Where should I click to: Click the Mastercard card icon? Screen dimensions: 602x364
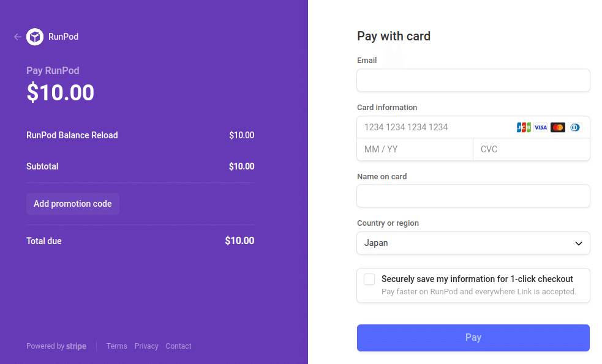[557, 127]
